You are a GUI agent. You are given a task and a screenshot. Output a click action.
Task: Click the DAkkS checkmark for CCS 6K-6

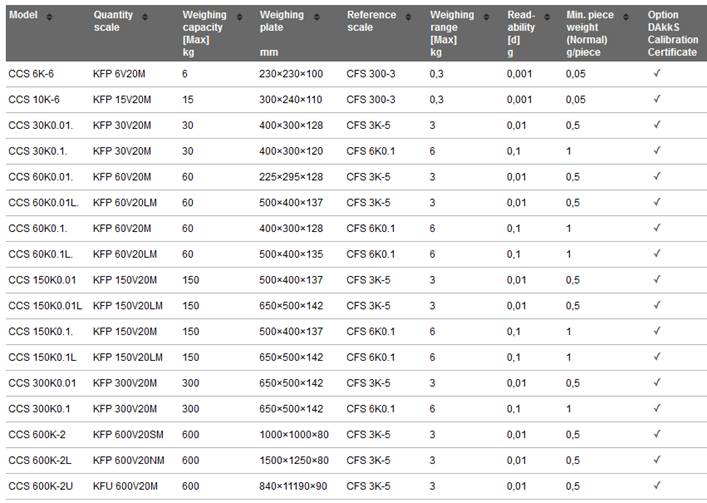point(657,73)
